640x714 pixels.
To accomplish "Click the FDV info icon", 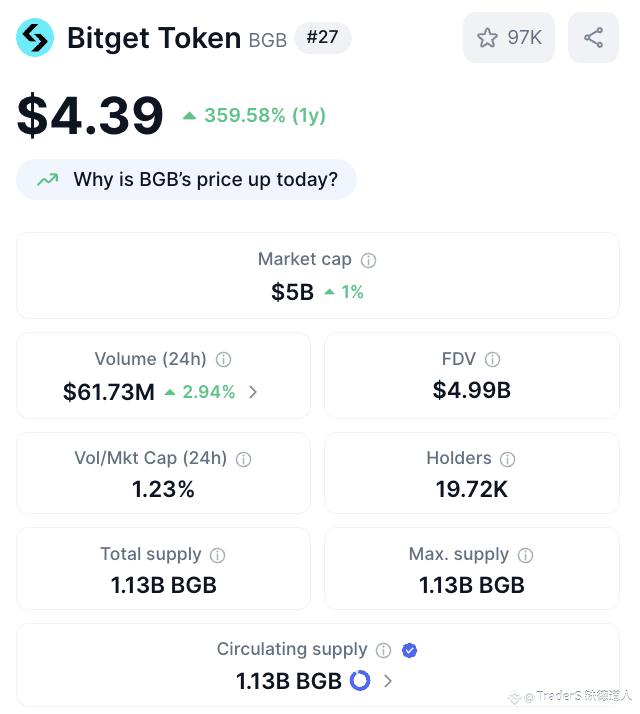I will [492, 359].
